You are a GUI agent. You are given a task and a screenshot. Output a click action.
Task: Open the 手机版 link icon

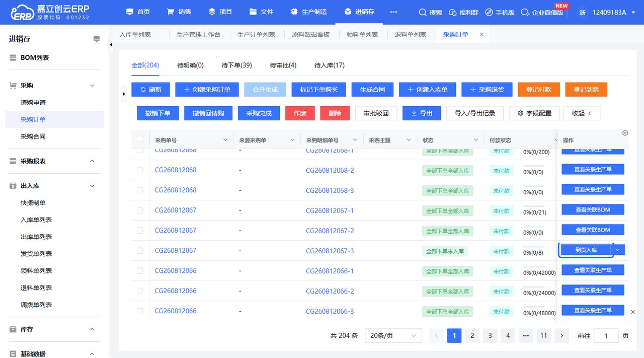(x=489, y=12)
